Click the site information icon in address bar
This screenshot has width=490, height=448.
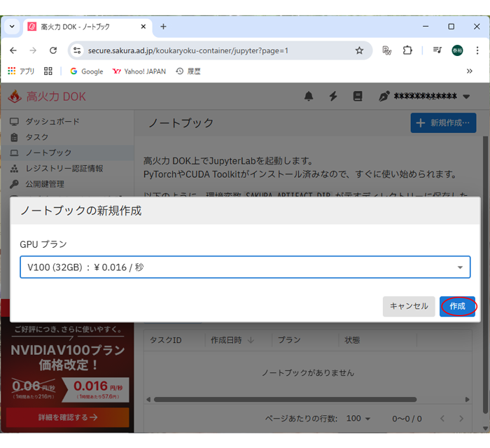(x=77, y=50)
